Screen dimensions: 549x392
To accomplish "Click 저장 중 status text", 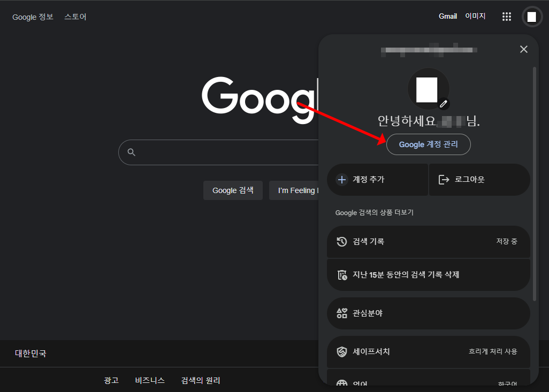I will click(507, 242).
